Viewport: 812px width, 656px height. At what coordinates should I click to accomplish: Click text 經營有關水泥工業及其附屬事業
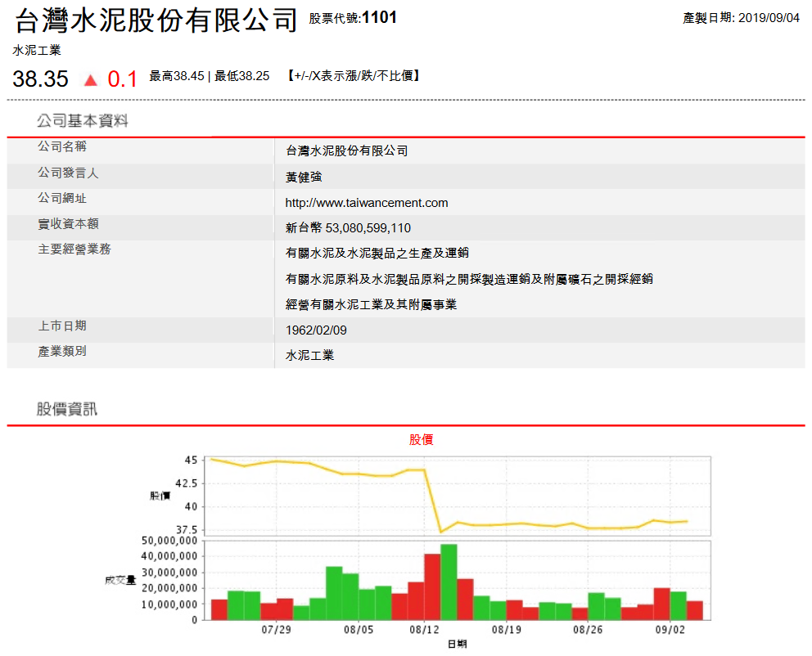point(371,305)
